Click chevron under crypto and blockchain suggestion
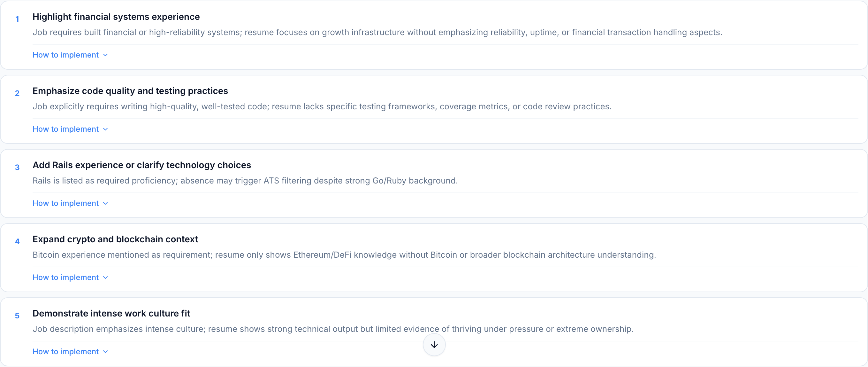Image resolution: width=868 pixels, height=367 pixels. tap(105, 277)
